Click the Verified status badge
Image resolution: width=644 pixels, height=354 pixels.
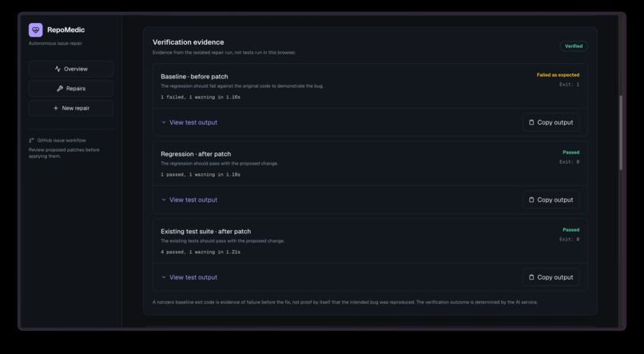(x=574, y=46)
